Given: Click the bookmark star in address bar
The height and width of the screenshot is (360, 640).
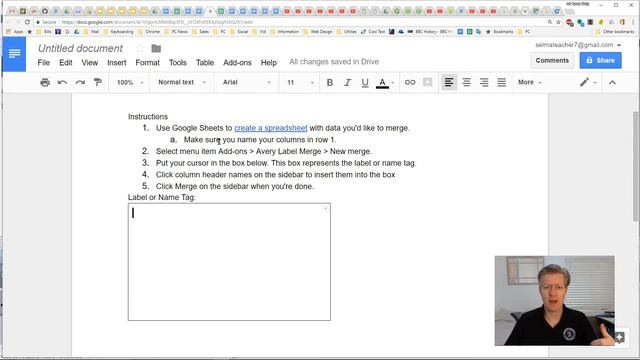Looking at the screenshot, I should tap(558, 22).
